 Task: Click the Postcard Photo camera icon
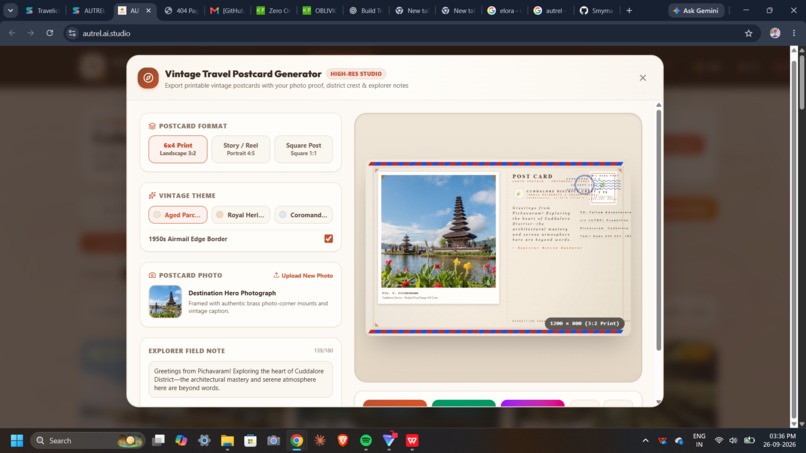[152, 276]
